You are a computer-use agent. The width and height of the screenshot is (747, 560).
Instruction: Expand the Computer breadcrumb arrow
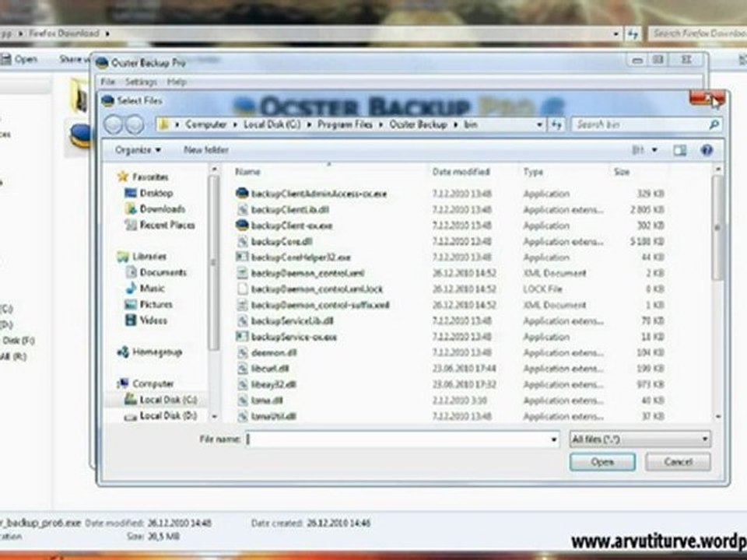coord(235,124)
